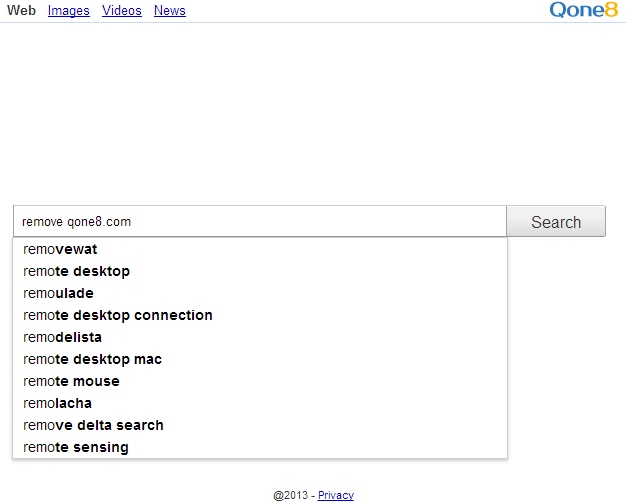
Task: Choose the 'remote desktop mac' suggestion
Action: coord(92,359)
